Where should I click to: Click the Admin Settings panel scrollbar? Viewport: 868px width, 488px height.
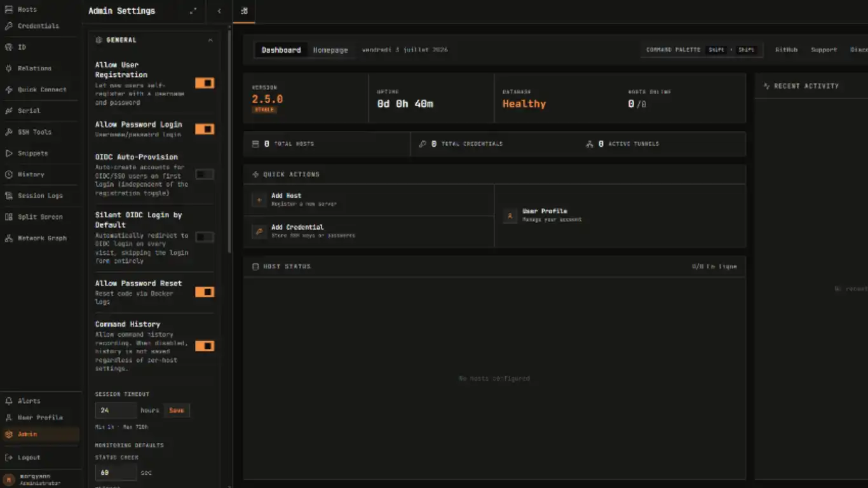229,143
